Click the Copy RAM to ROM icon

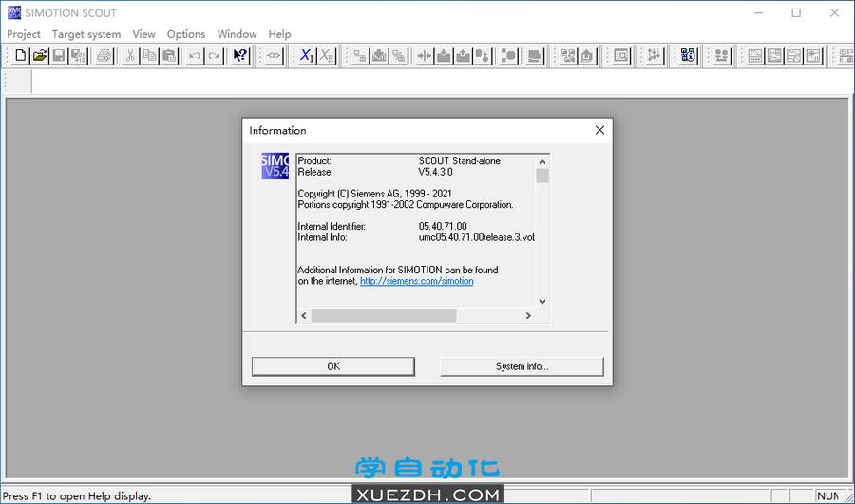(x=484, y=56)
